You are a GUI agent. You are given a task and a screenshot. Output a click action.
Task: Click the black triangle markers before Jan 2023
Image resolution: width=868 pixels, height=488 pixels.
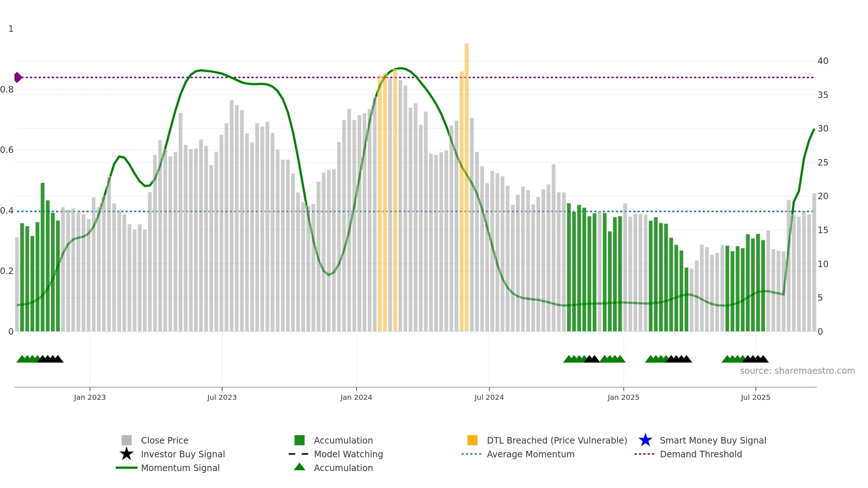point(50,359)
